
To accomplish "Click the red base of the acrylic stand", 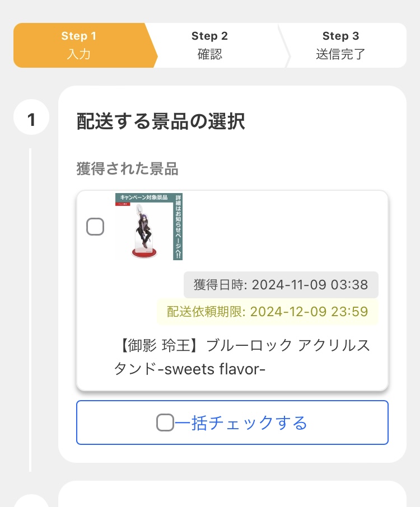I will [x=144, y=252].
